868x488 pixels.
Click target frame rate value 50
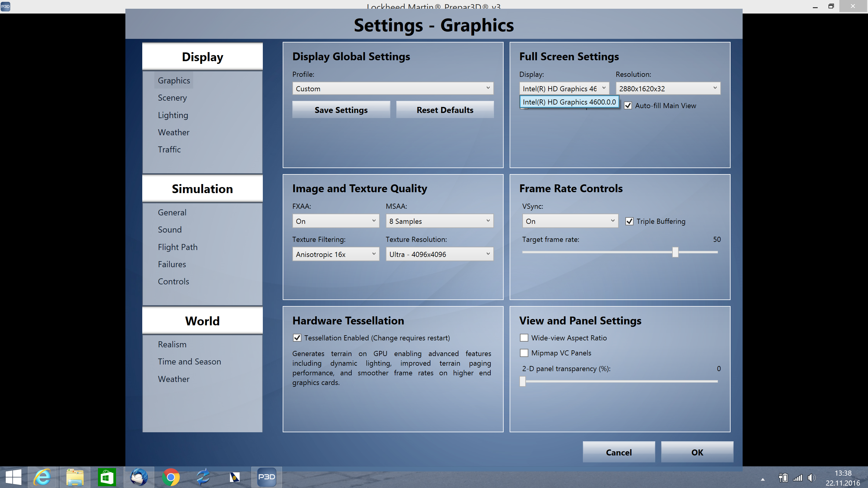click(x=717, y=239)
